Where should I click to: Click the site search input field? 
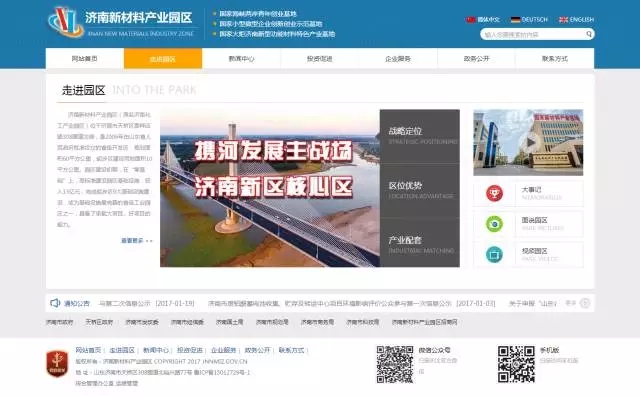533,34
